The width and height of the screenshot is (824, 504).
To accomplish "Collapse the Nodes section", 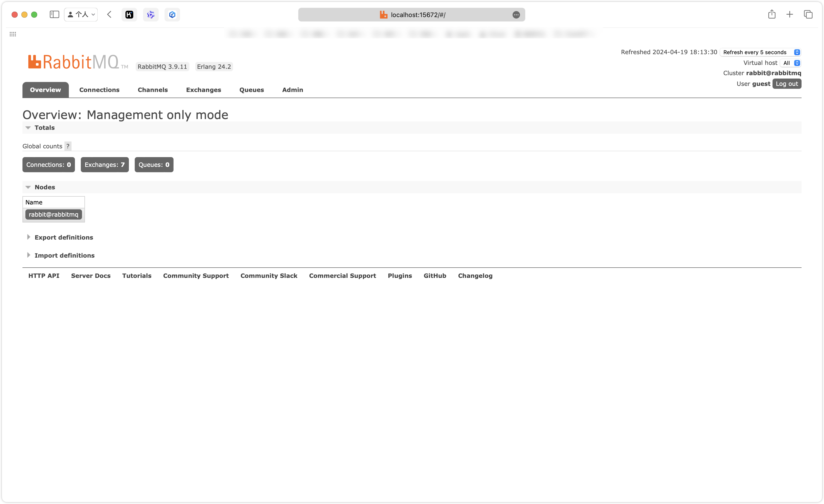I will (x=44, y=187).
